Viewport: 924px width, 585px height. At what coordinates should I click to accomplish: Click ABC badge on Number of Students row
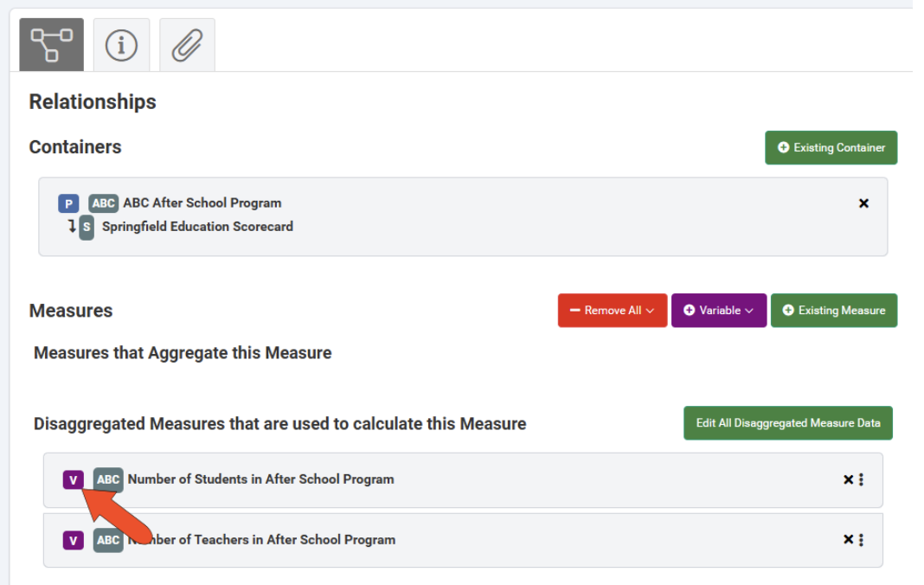tap(108, 479)
